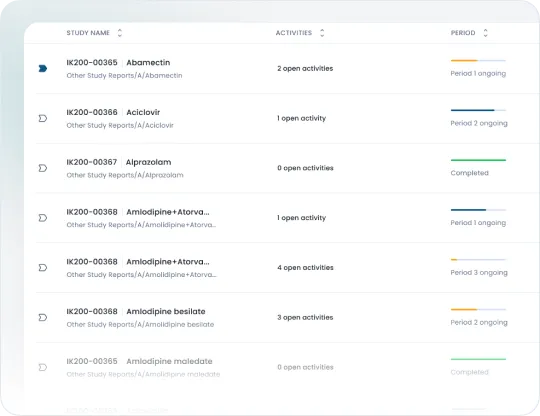Click Alprazolam green completed progress bar
The height and width of the screenshot is (416, 540).
[478, 160]
